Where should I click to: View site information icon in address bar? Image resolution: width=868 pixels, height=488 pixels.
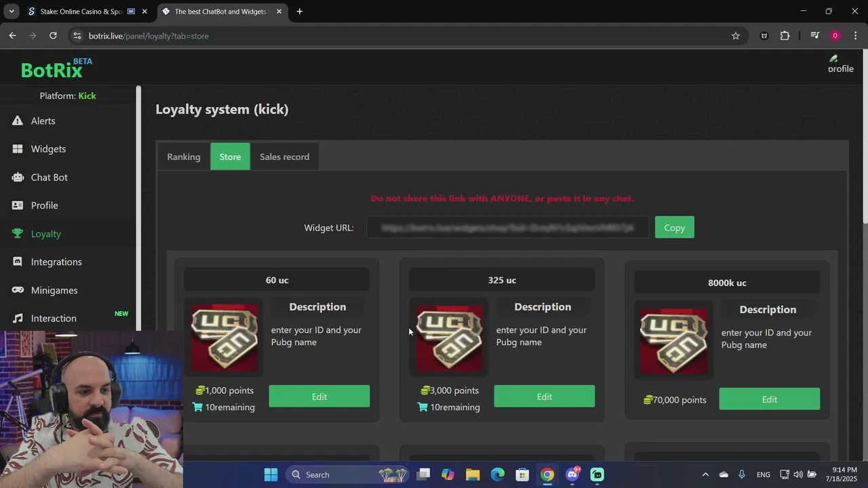point(77,36)
